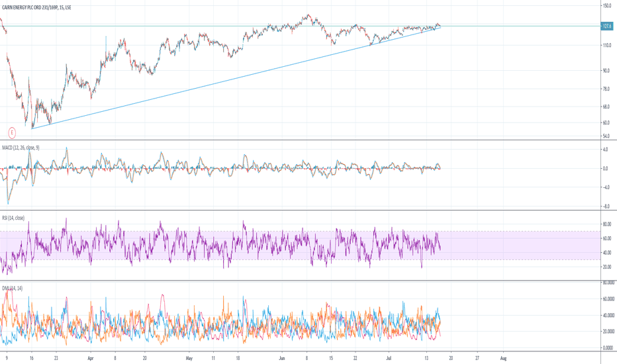Viewport: 617px width, 364px height.
Task: Click the earnings 'E' marker on the chart
Action: tap(12, 133)
